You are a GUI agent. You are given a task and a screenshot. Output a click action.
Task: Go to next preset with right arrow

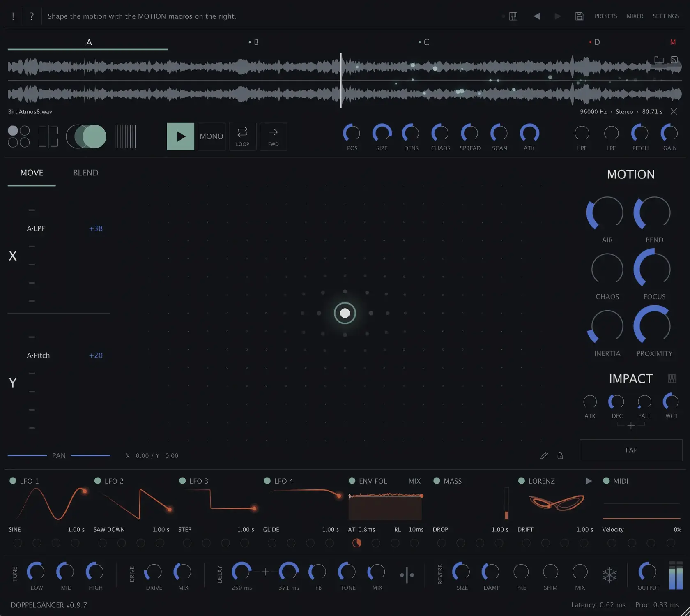point(557,16)
